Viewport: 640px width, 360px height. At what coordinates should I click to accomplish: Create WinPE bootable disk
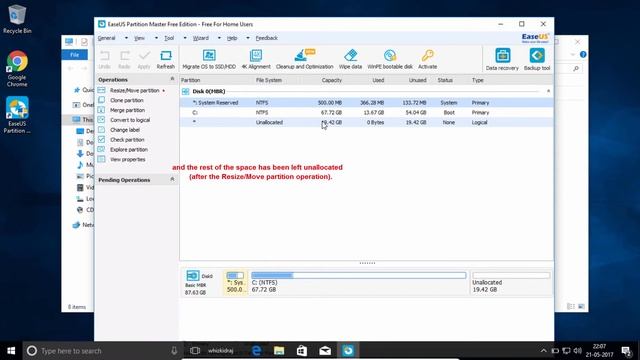[390, 59]
